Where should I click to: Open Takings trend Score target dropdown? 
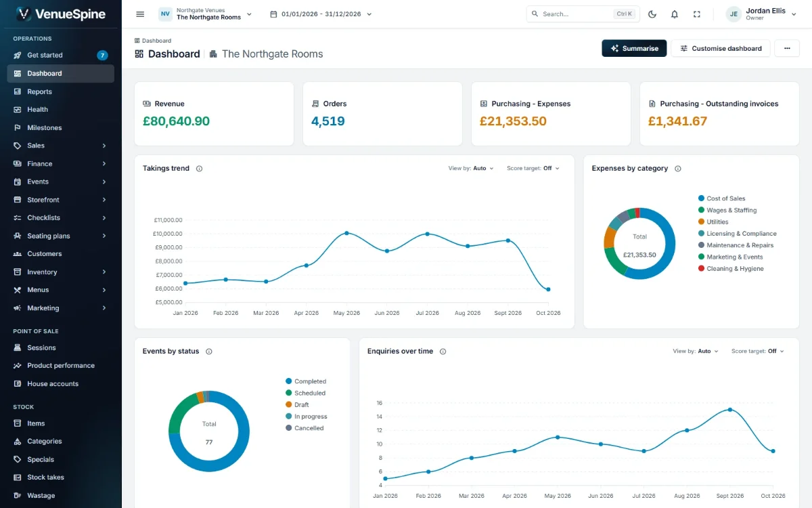coord(533,169)
